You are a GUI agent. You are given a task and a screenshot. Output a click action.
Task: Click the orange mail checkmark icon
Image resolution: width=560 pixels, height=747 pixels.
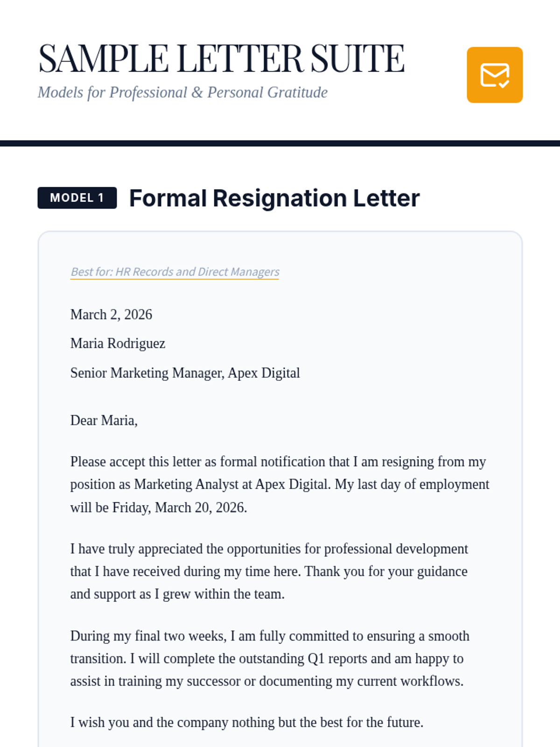point(495,75)
